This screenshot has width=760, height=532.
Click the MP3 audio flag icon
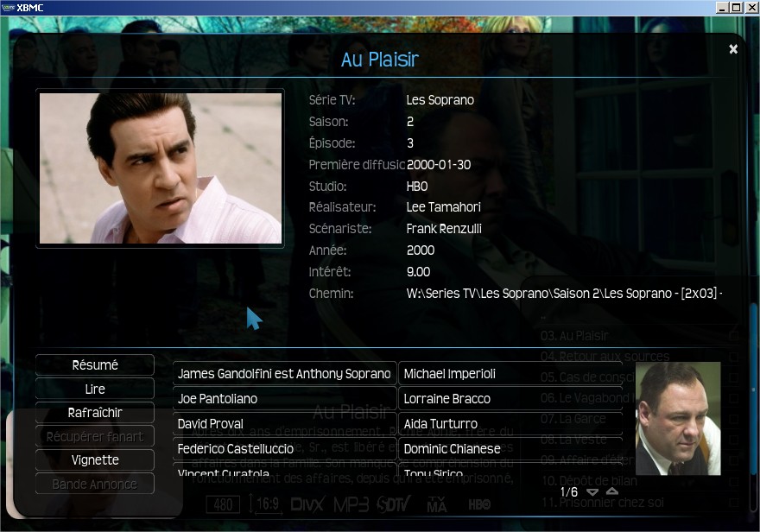tap(351, 505)
